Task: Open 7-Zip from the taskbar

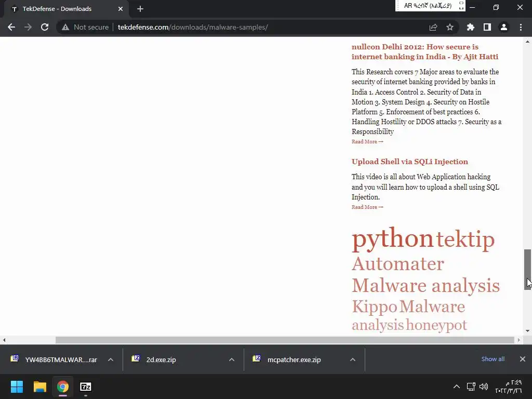Action: click(86, 387)
